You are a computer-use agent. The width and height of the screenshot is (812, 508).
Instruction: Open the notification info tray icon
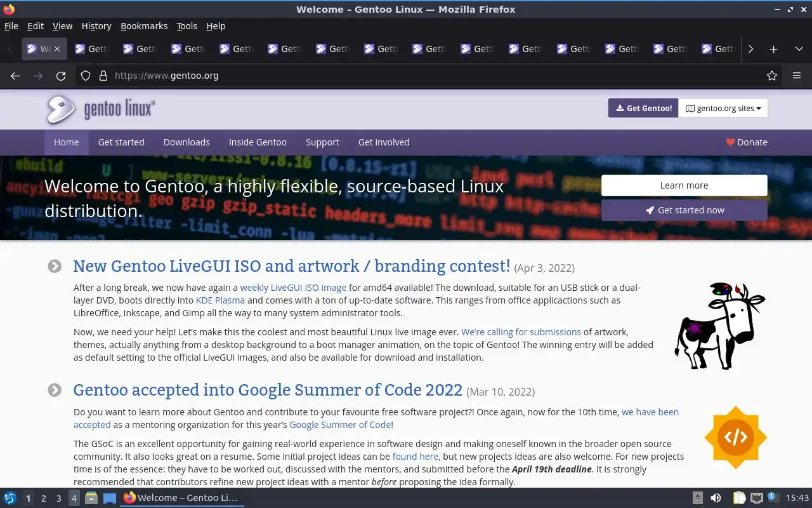[x=773, y=498]
